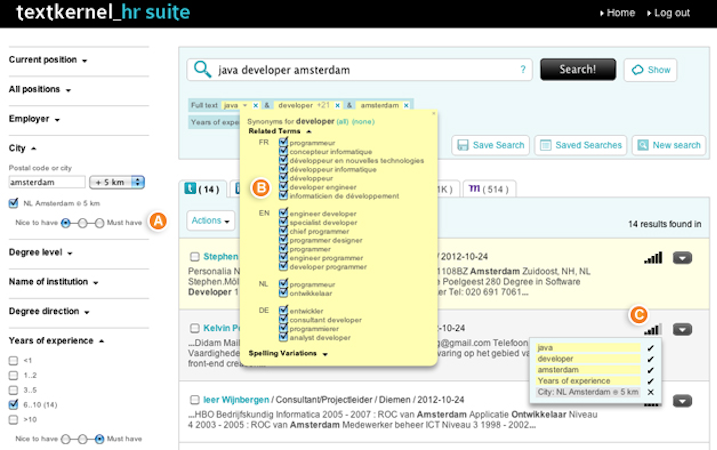Select the Kelvin result checkbox
Viewport: 717px width, 450px height.
[x=195, y=328]
